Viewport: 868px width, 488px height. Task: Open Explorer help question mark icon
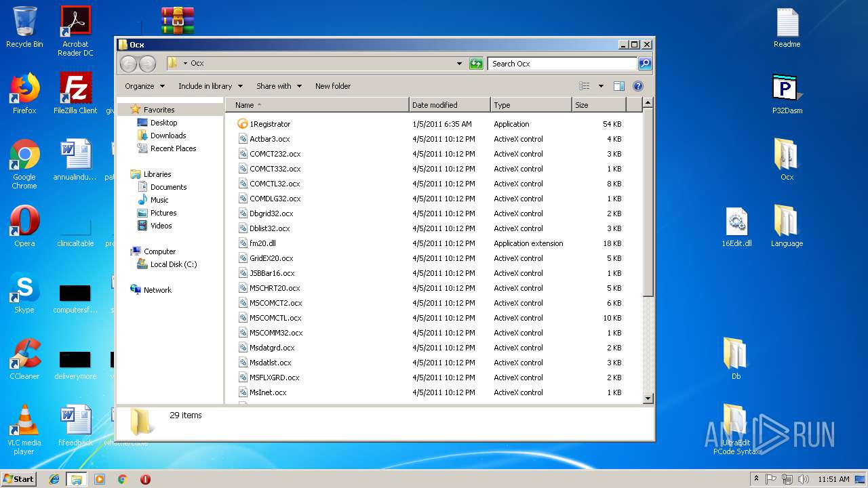tap(637, 86)
